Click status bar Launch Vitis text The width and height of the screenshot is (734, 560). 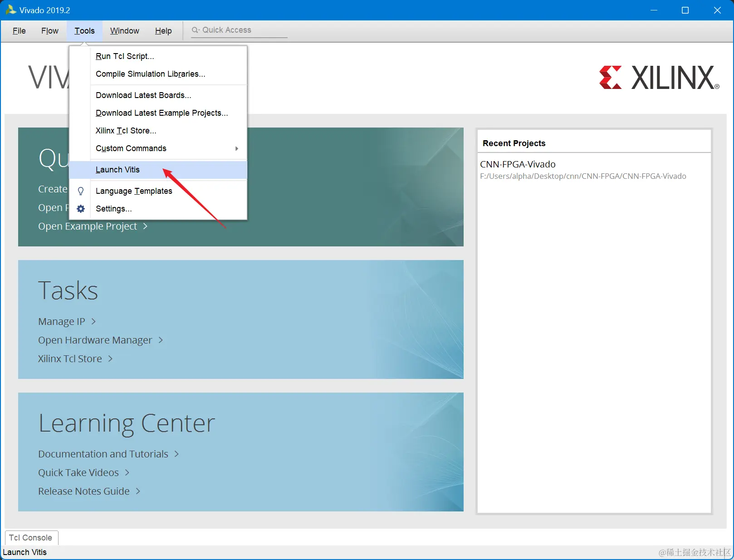tap(25, 552)
